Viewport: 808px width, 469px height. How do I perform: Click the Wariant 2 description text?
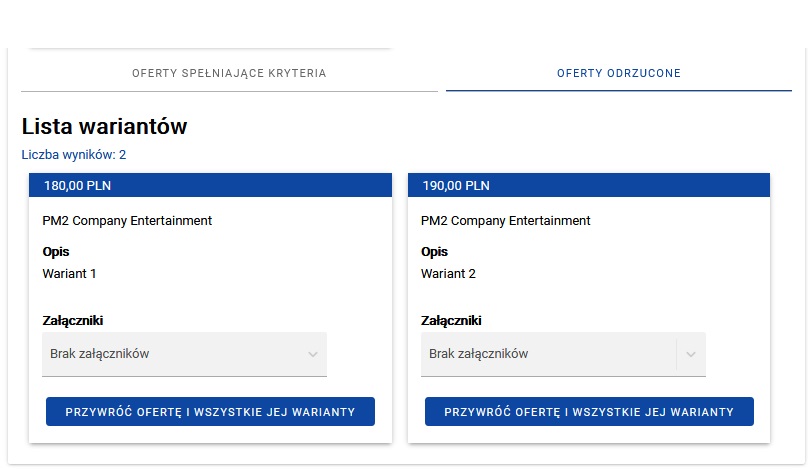[448, 274]
